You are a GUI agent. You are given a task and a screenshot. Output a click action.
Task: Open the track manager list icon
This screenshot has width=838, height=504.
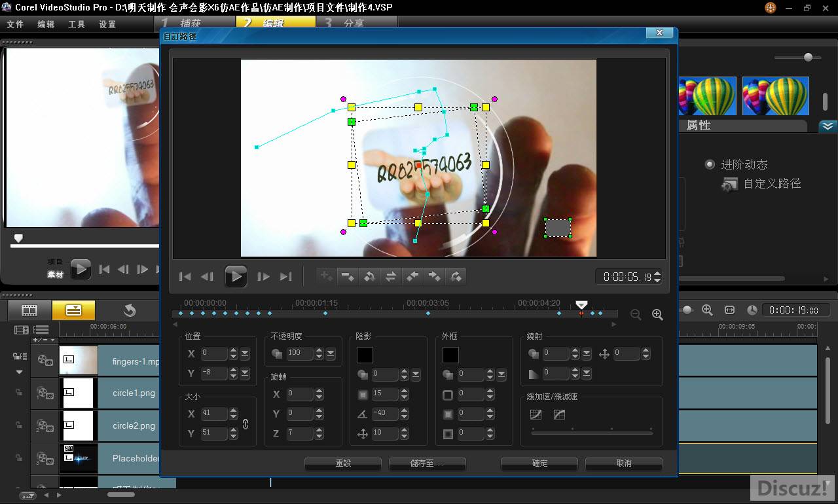point(41,330)
